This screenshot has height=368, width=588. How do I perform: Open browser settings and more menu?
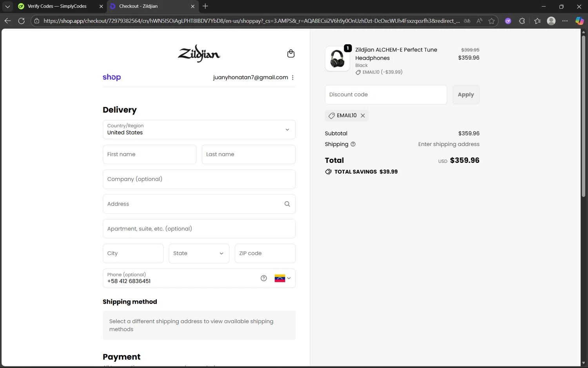tap(565, 21)
